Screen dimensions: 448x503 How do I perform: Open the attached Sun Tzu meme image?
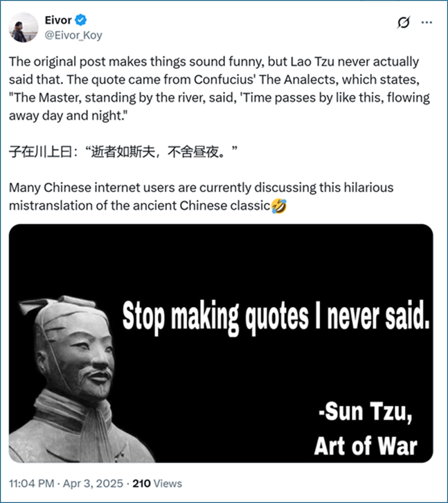[x=221, y=343]
